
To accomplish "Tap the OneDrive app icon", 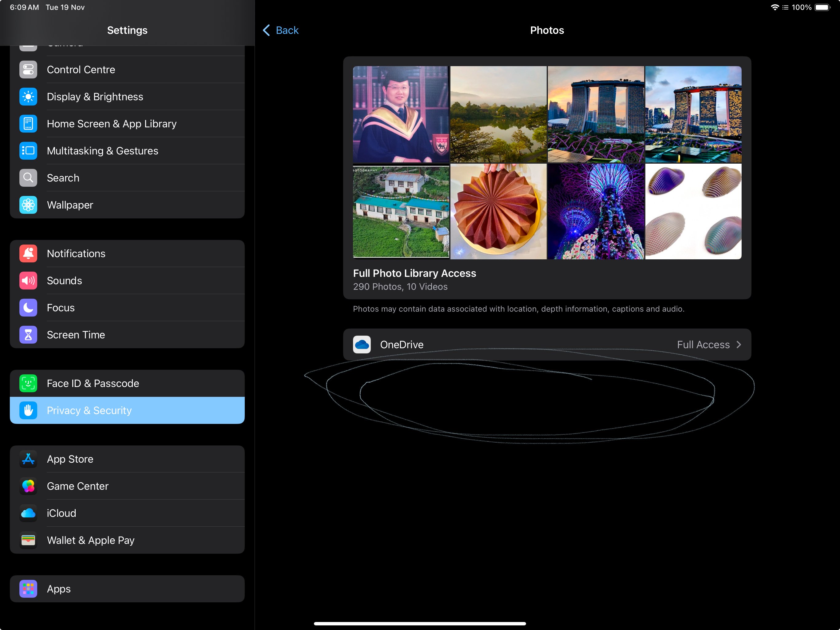I will pos(362,345).
